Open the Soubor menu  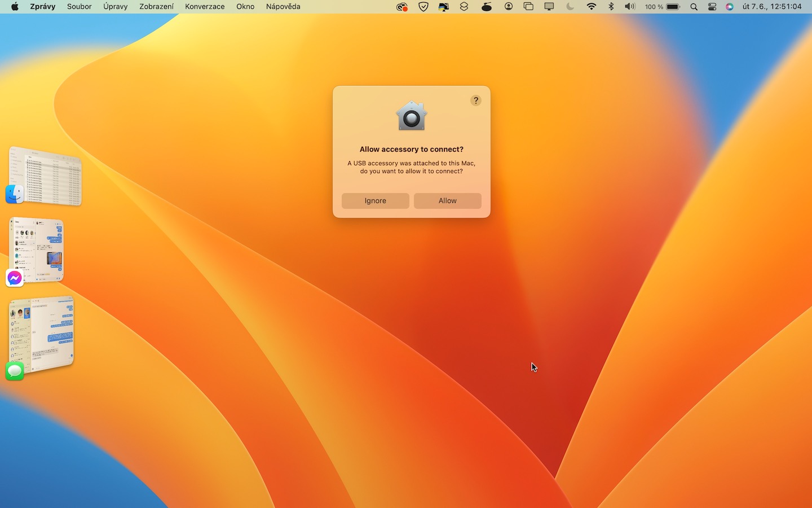(x=80, y=7)
